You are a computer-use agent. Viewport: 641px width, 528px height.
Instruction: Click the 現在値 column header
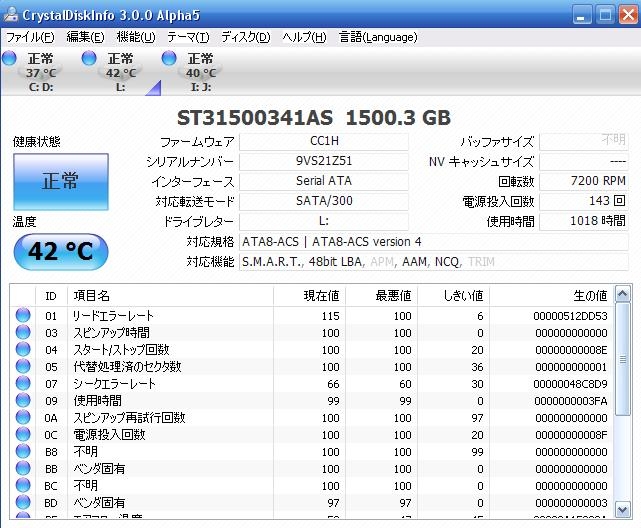(x=309, y=296)
